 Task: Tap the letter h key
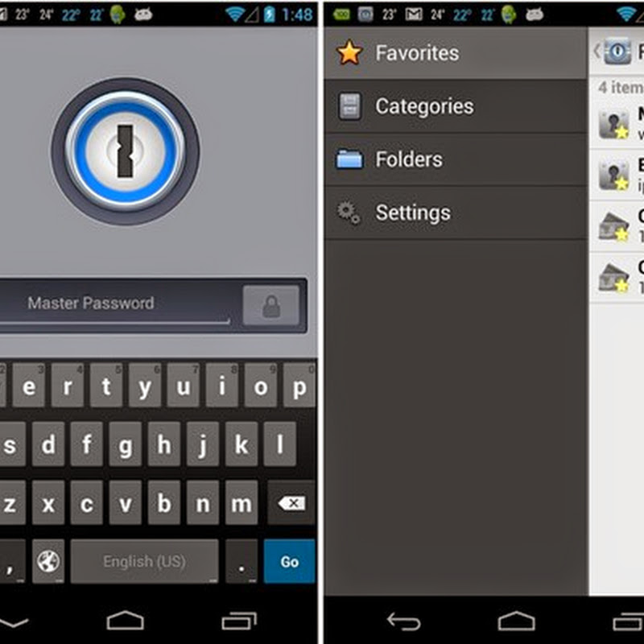[164, 444]
